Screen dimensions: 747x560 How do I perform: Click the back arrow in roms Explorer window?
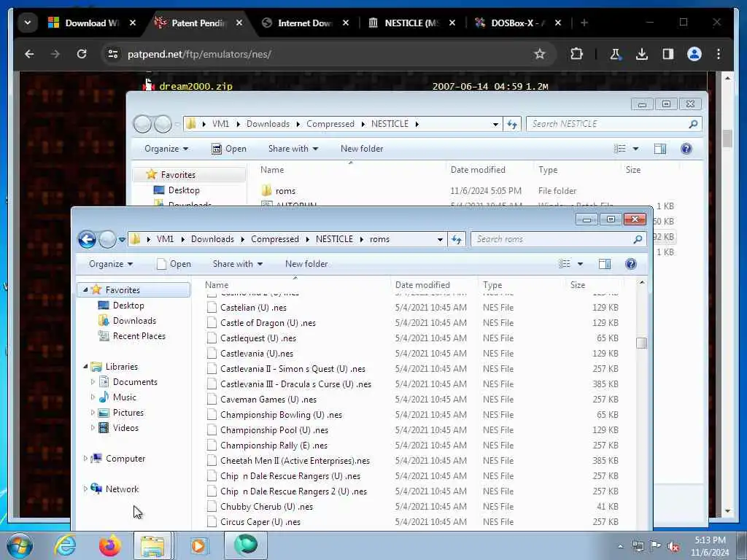pos(88,239)
